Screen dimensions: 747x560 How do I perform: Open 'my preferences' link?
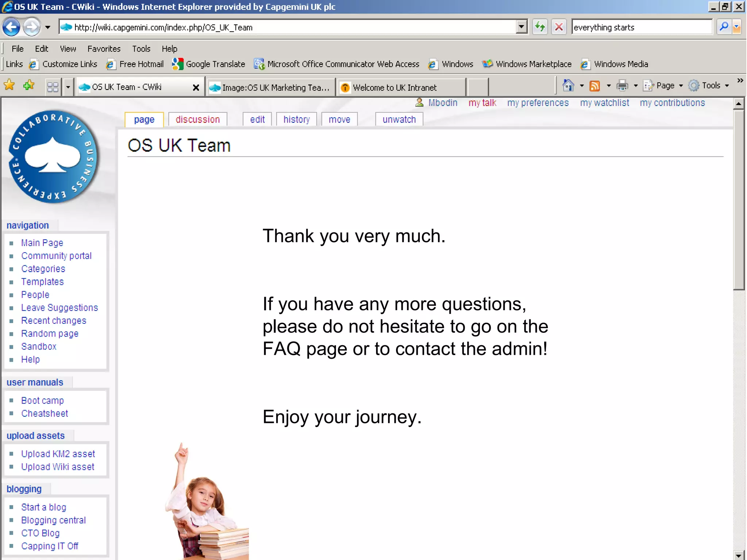click(538, 103)
